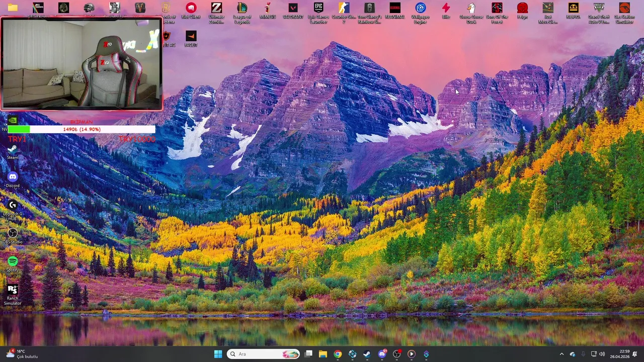Open the cloud sync icon in system tray

pos(573,354)
